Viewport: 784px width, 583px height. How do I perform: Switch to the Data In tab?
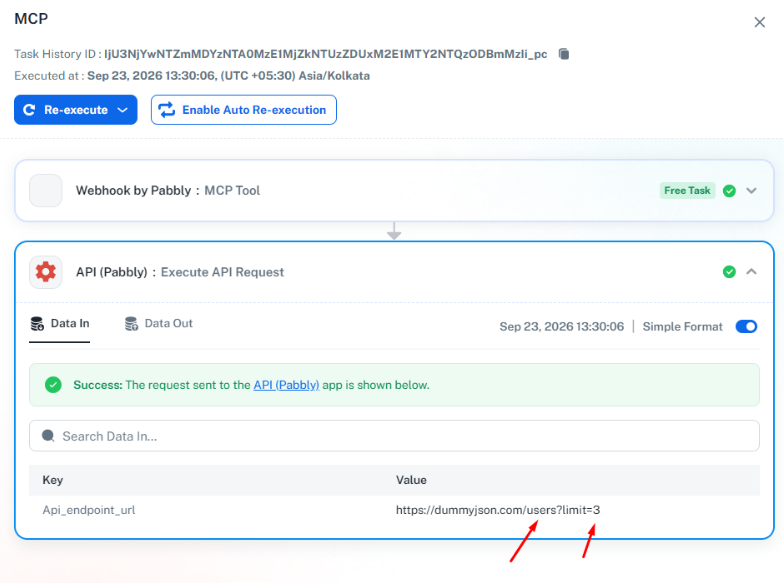tap(60, 324)
